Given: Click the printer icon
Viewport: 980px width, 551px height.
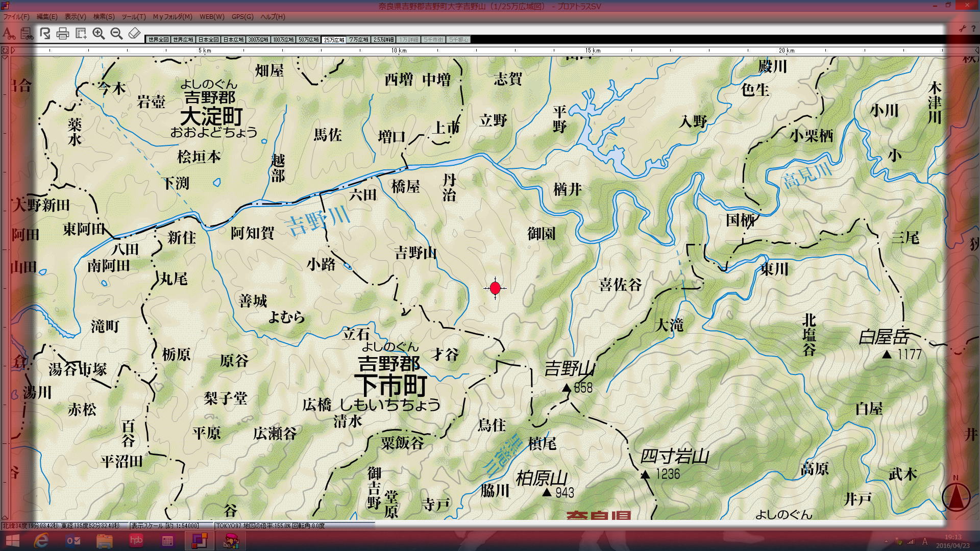Looking at the screenshot, I should point(63,34).
